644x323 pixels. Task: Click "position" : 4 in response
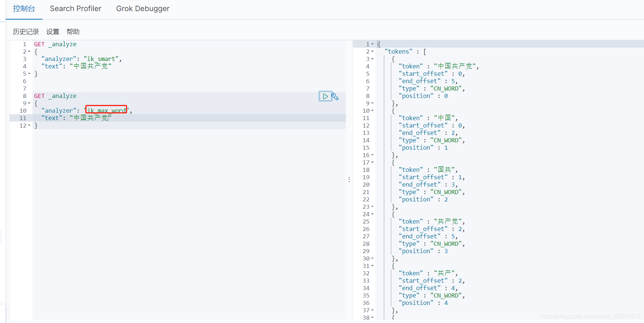[423, 303]
